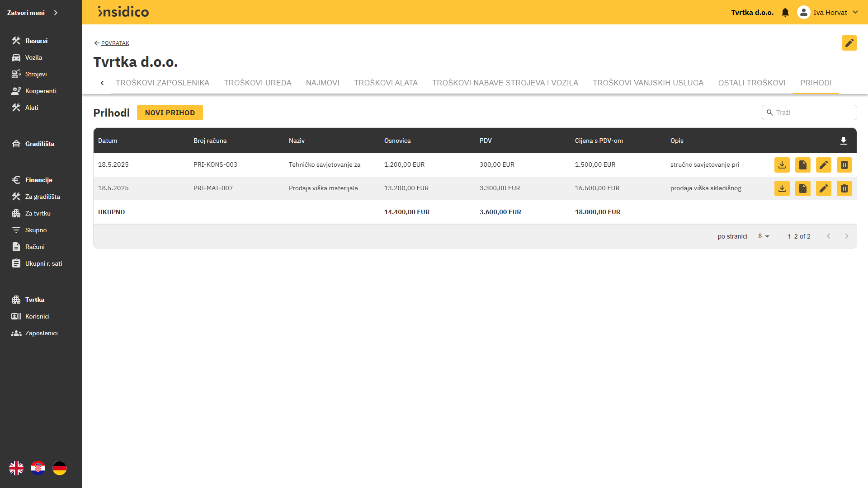Viewport: 868px width, 488px height.
Task: Switch language to German flag
Action: [60, 468]
